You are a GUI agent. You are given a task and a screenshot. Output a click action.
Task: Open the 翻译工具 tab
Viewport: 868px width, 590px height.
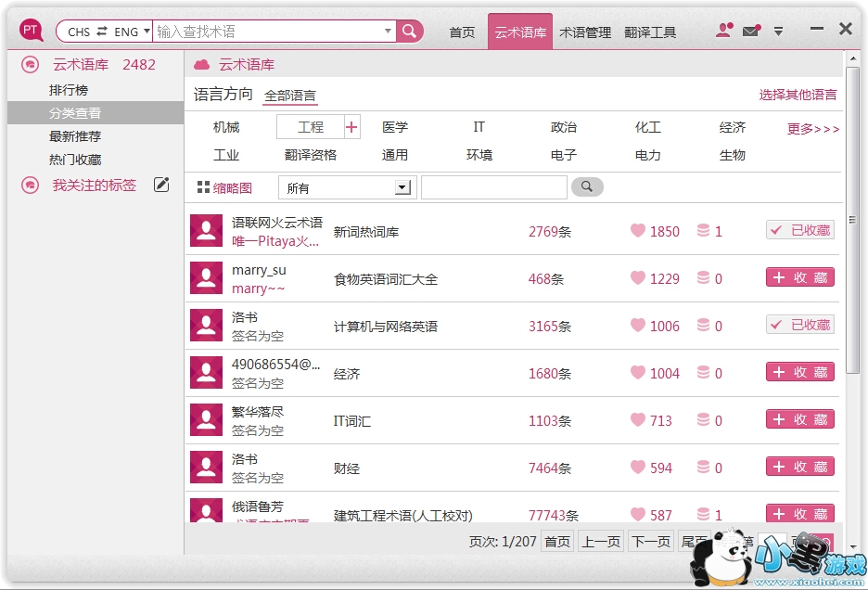click(x=650, y=32)
